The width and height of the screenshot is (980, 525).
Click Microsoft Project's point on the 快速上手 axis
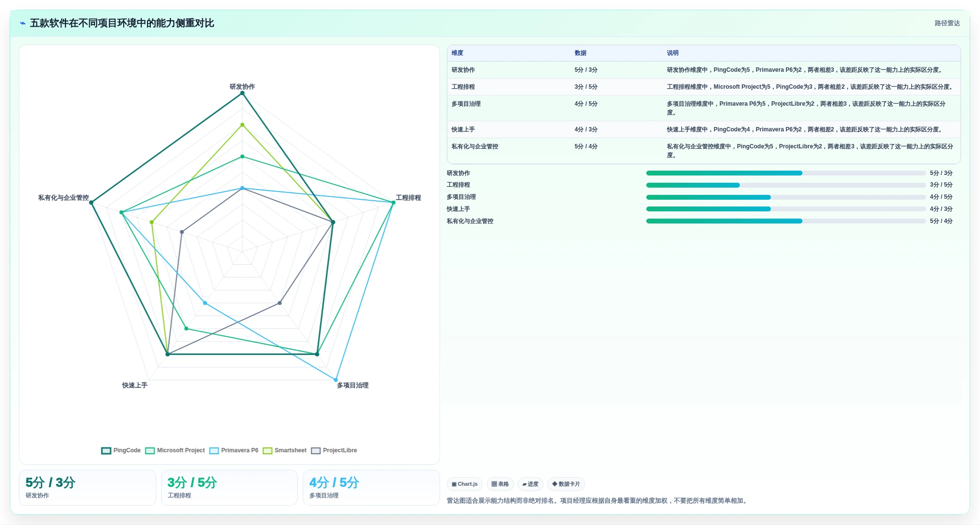[186, 329]
